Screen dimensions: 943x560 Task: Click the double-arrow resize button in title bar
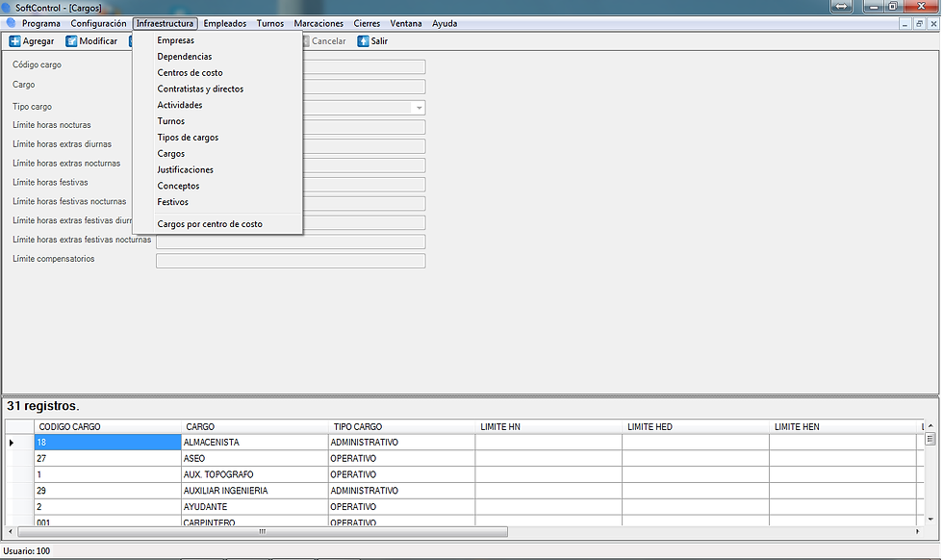[x=841, y=7]
